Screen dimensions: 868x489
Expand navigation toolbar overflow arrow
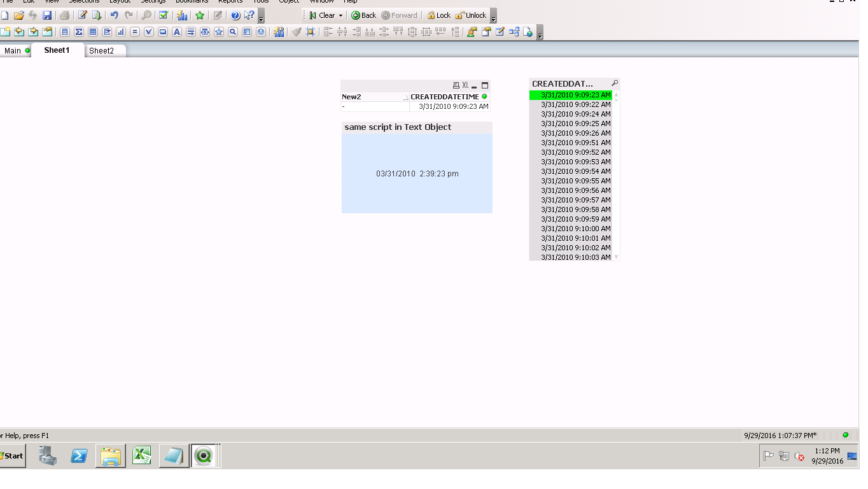click(493, 17)
